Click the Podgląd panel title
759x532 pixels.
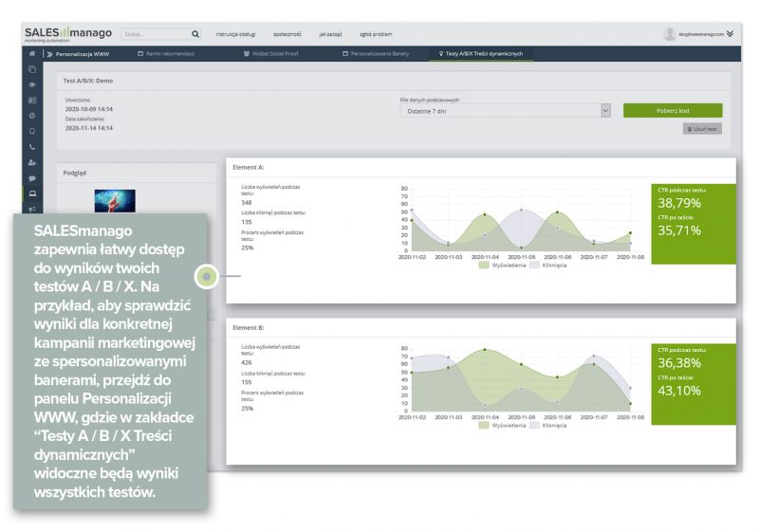[75, 173]
